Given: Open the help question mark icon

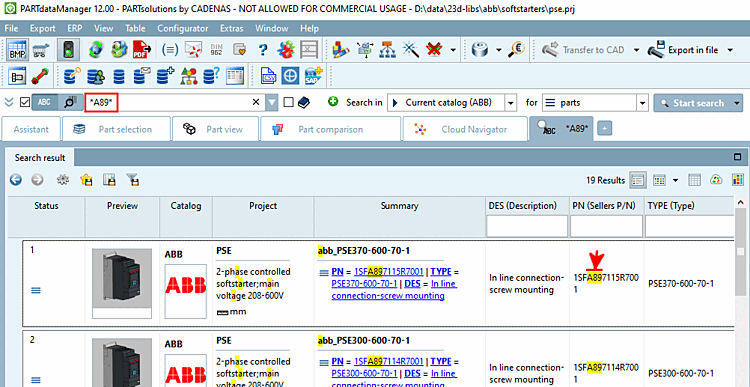Looking at the screenshot, I should coord(262,50).
